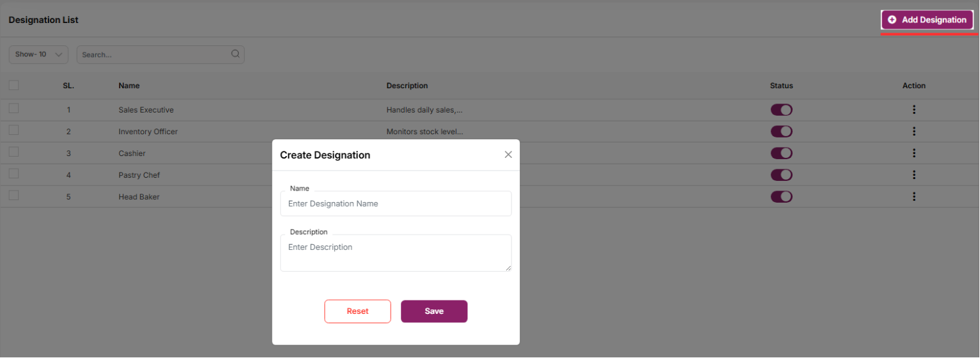Focus the Designation Name field

(396, 204)
